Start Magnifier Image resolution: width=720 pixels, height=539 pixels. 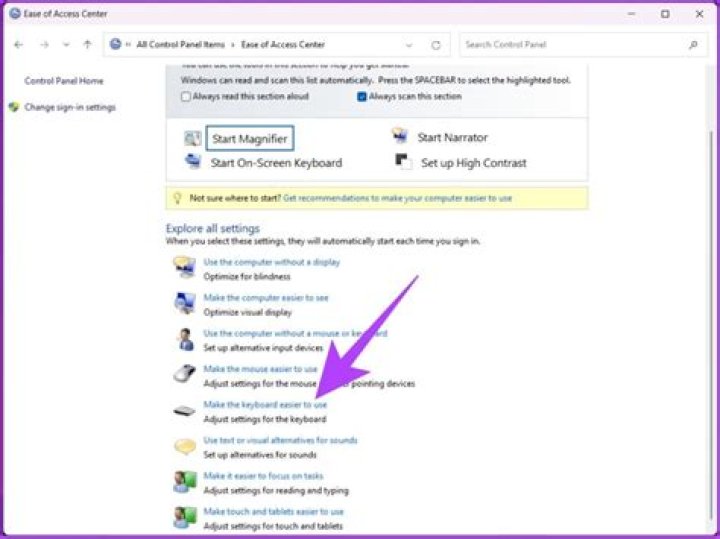point(250,138)
